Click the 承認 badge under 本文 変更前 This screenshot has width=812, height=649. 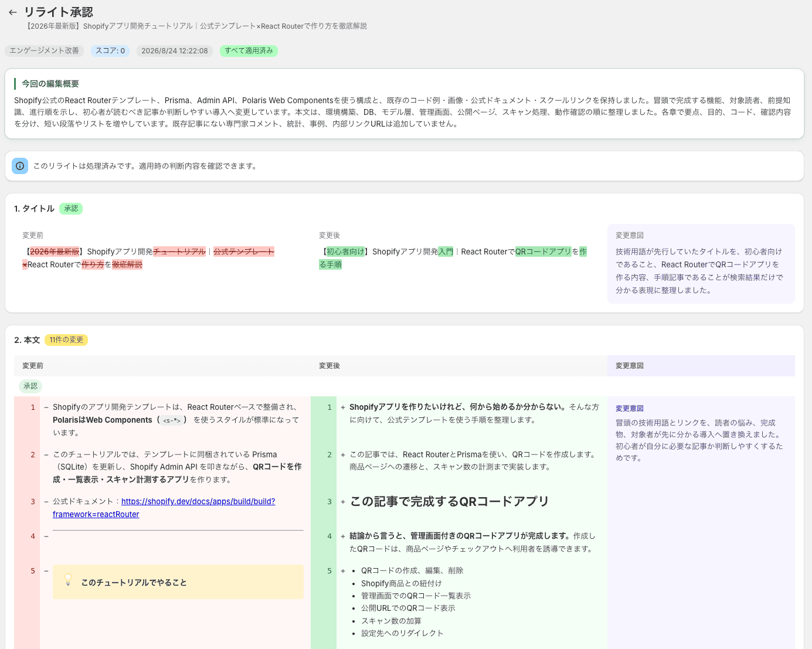[x=30, y=386]
